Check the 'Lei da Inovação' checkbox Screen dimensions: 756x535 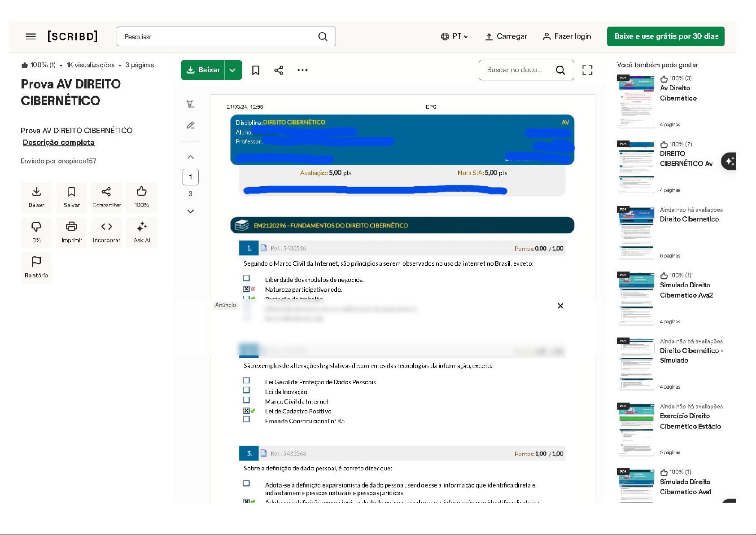click(246, 390)
